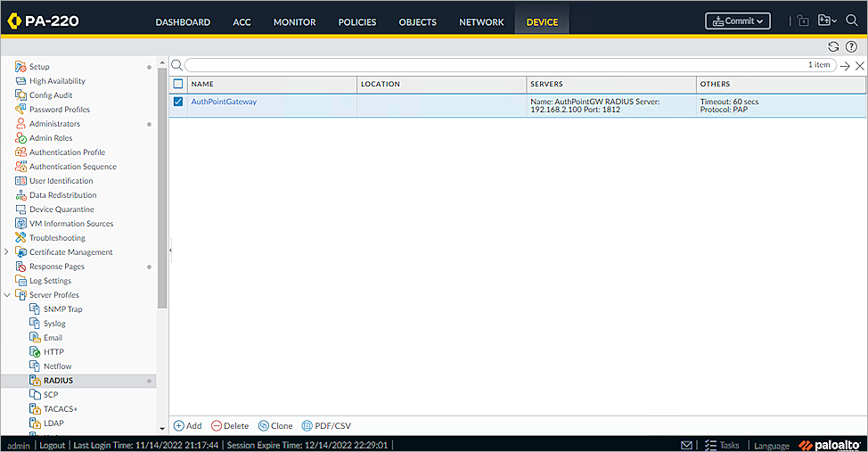Clear the filter with the X icon

860,66
